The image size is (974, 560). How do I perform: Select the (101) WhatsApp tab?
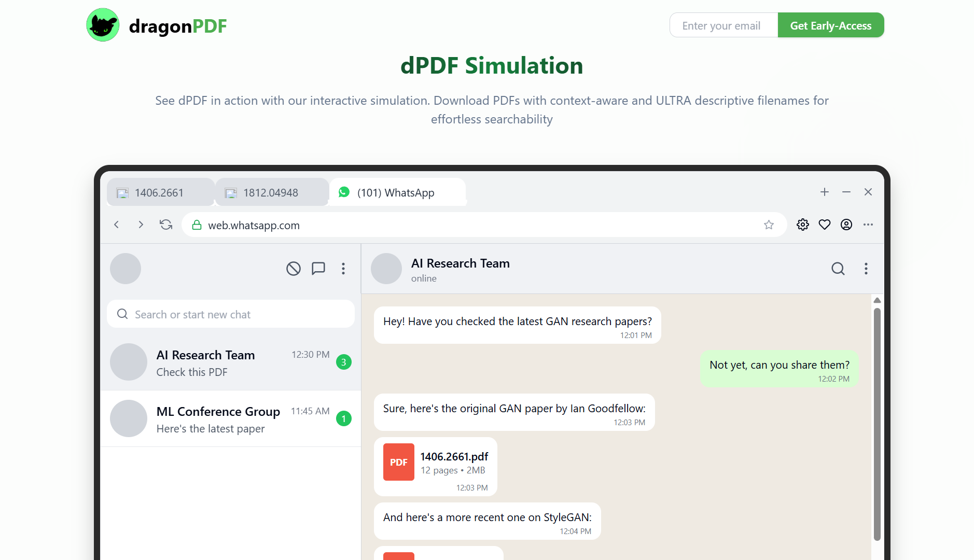pyautogui.click(x=398, y=192)
